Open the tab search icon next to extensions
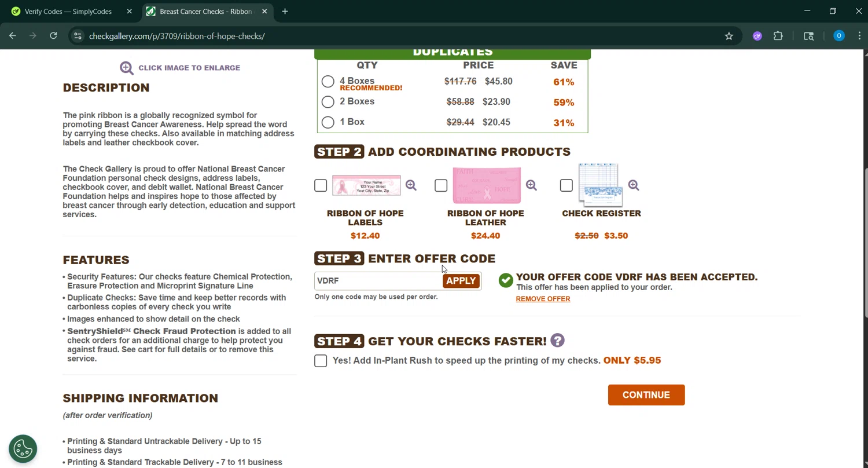Screen dimensions: 868x468 pos(809,36)
